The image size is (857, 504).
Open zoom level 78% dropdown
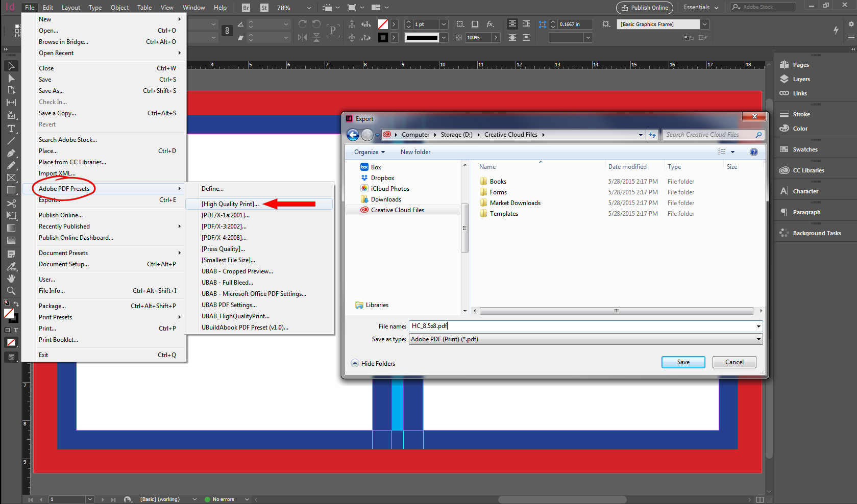(x=308, y=8)
